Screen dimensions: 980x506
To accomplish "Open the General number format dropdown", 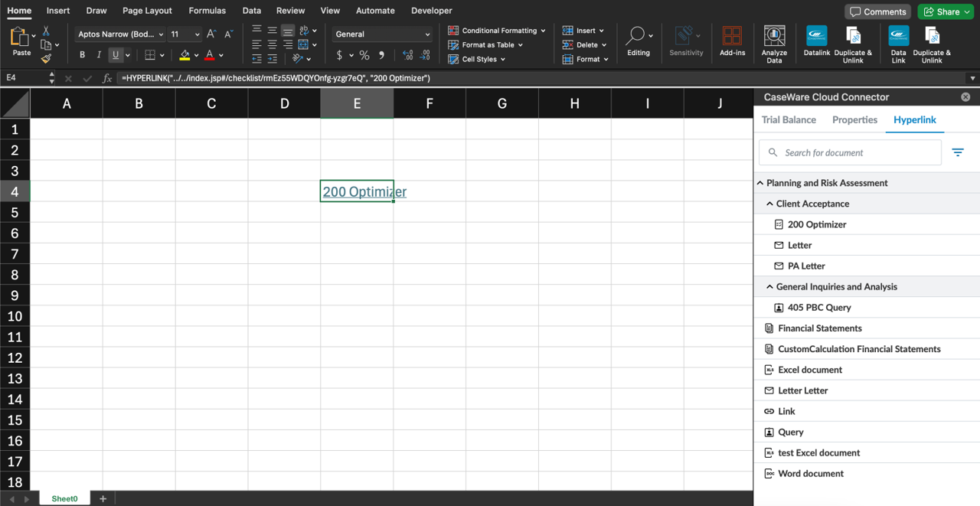I will (381, 34).
